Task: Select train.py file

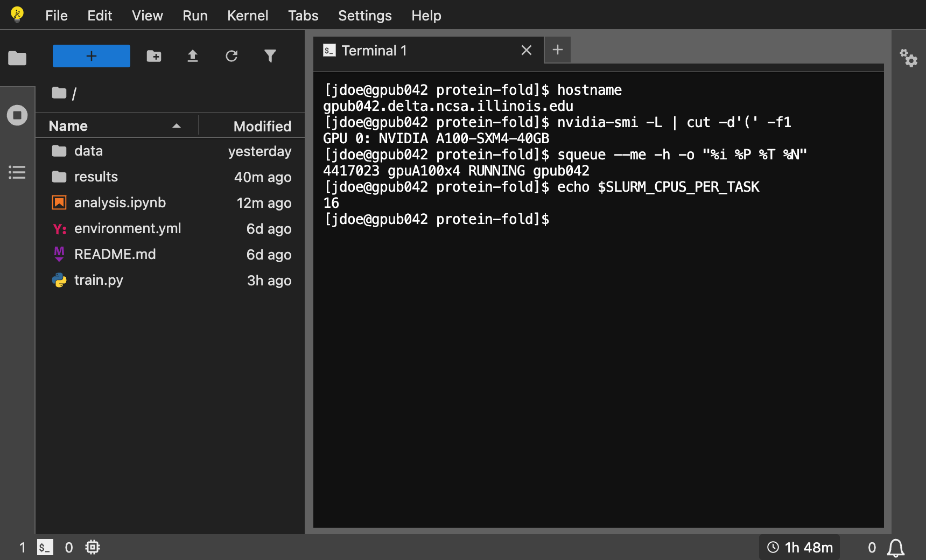Action: click(170, 281)
